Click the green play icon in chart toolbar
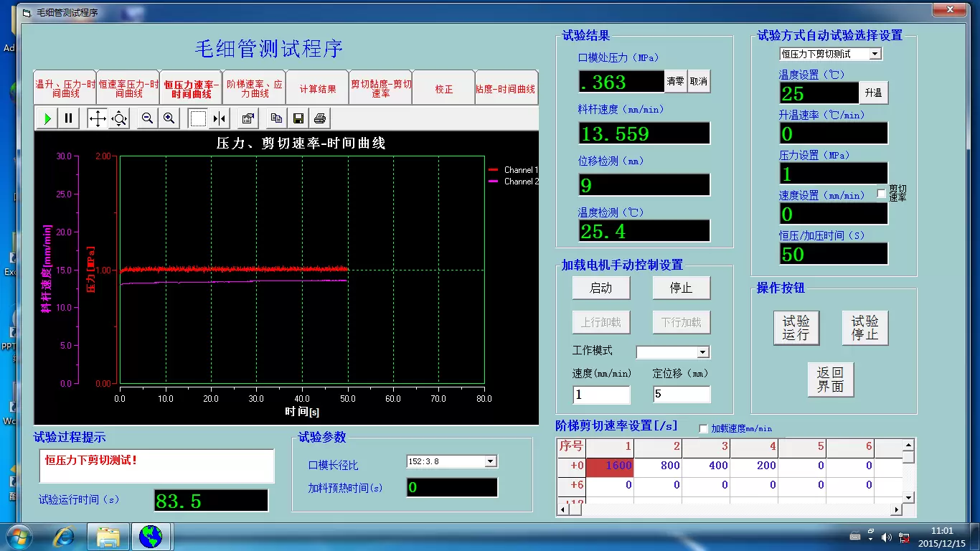 47,118
